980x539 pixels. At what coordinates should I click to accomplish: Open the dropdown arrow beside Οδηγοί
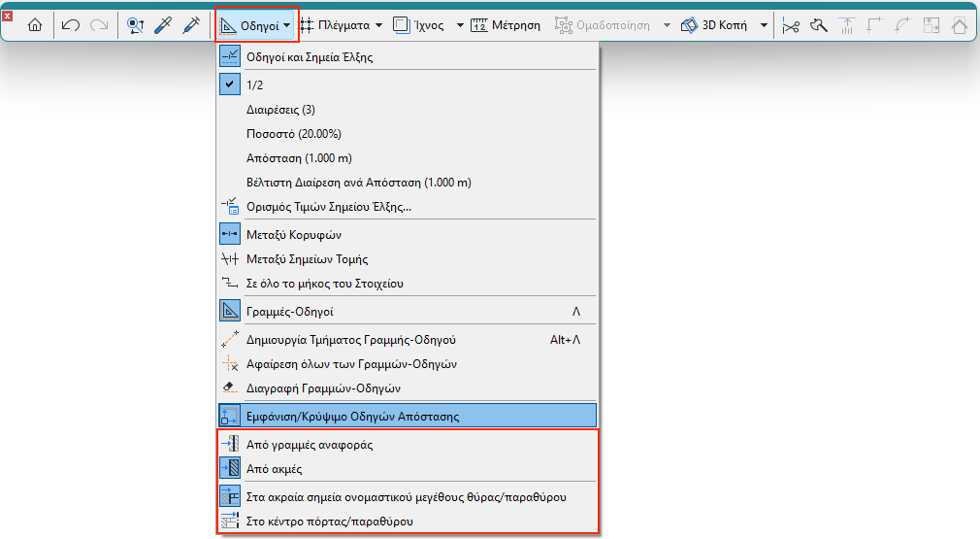pos(286,25)
